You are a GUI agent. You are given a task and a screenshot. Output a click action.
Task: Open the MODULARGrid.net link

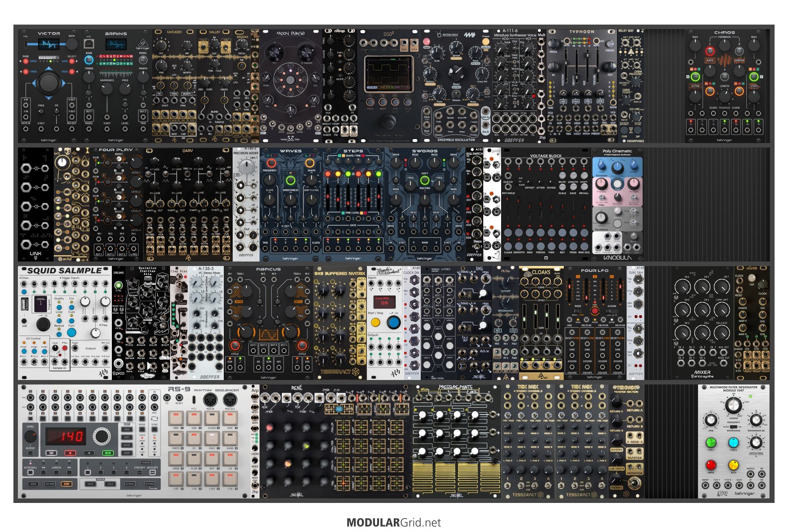394,523
